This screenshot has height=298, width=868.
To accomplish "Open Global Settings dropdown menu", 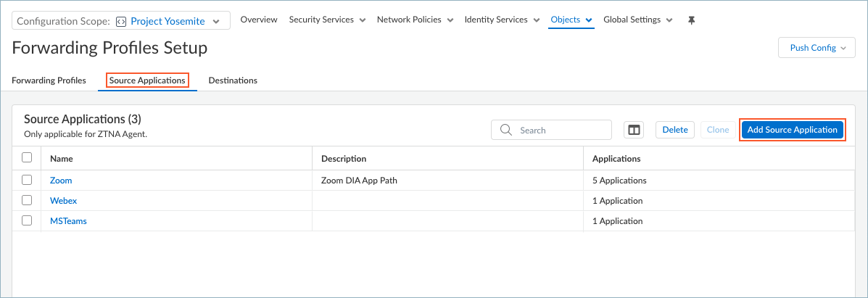I will [x=637, y=20].
